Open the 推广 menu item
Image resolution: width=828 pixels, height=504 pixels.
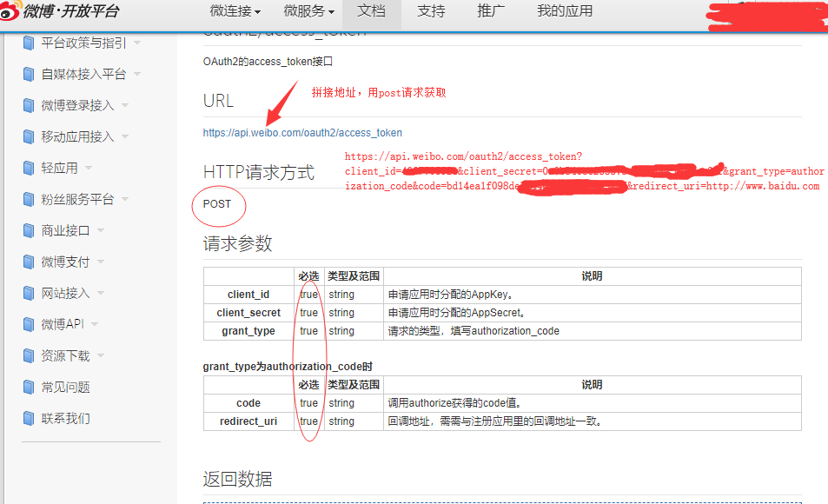coord(491,10)
